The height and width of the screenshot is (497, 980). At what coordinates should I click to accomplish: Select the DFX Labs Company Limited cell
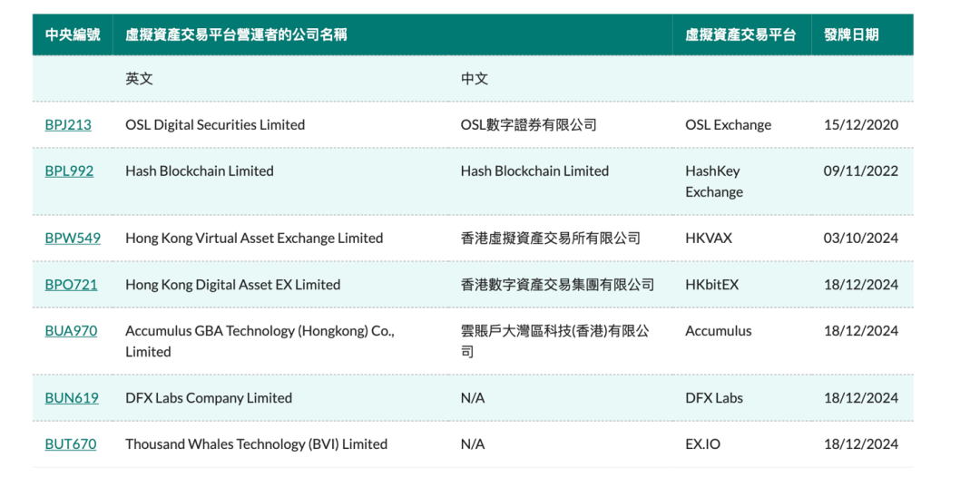209,398
